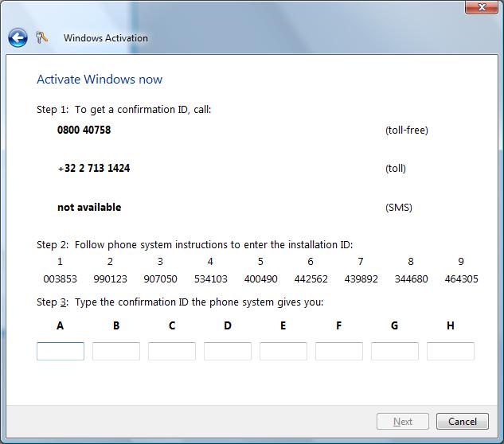Click installation ID block 400490
The width and height of the screenshot is (504, 444).
pyautogui.click(x=260, y=279)
